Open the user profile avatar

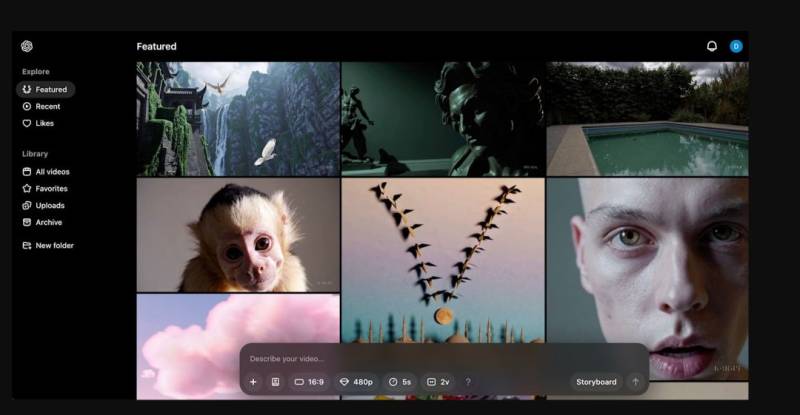coord(736,46)
